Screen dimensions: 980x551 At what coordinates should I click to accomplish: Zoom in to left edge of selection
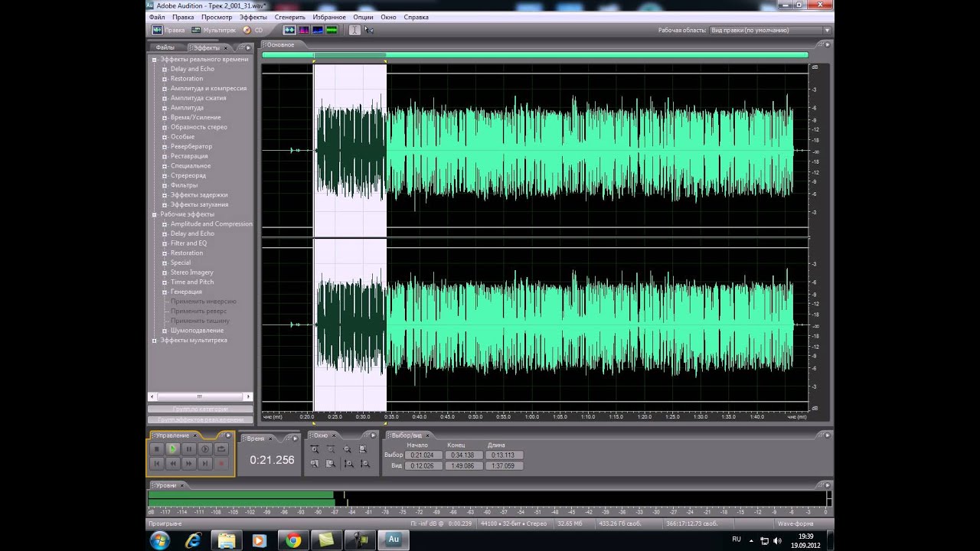tap(315, 463)
